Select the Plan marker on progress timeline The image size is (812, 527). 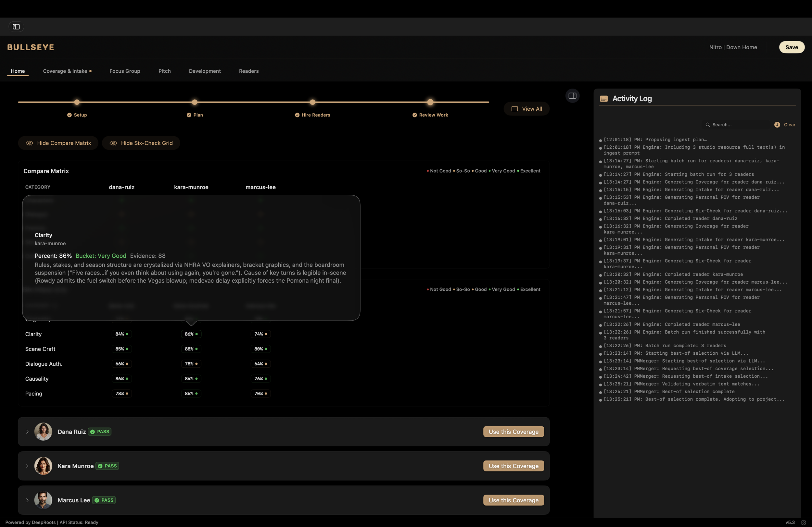coord(195,102)
